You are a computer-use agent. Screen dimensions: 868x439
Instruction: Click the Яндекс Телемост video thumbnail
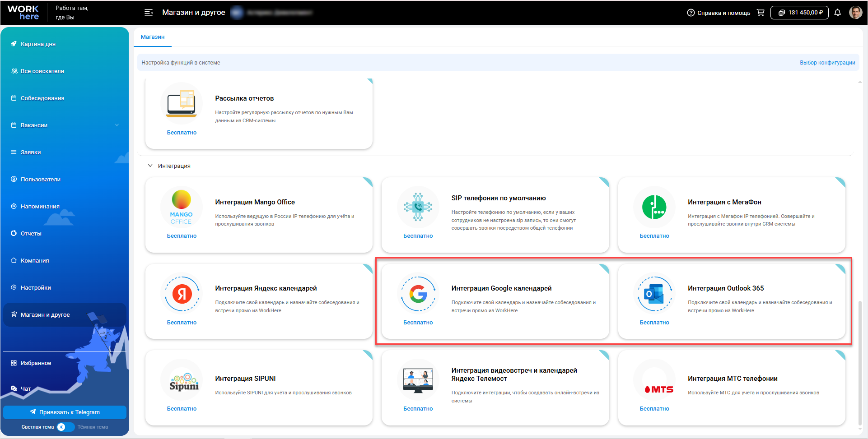pos(418,380)
